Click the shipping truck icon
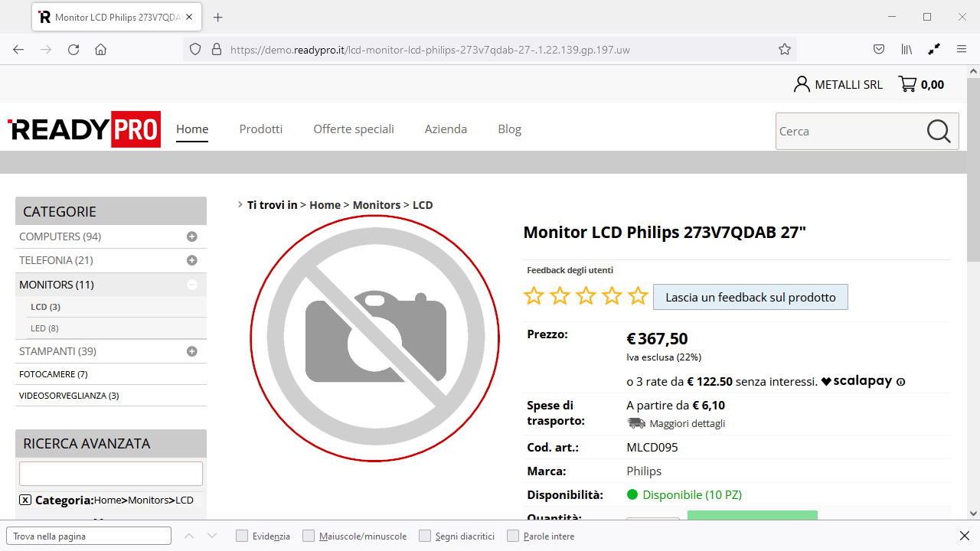This screenshot has width=980, height=551. (x=636, y=423)
